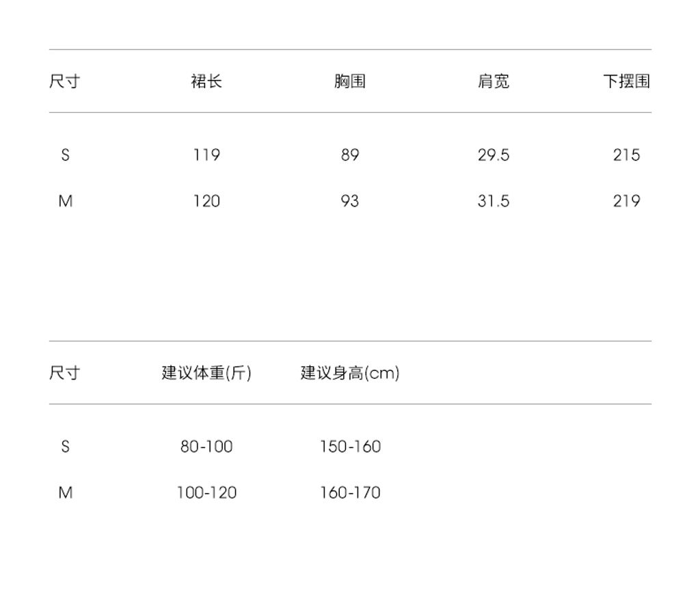This screenshot has height=601, width=700.
Task: Select the 胸围 column header
Action: point(350,81)
